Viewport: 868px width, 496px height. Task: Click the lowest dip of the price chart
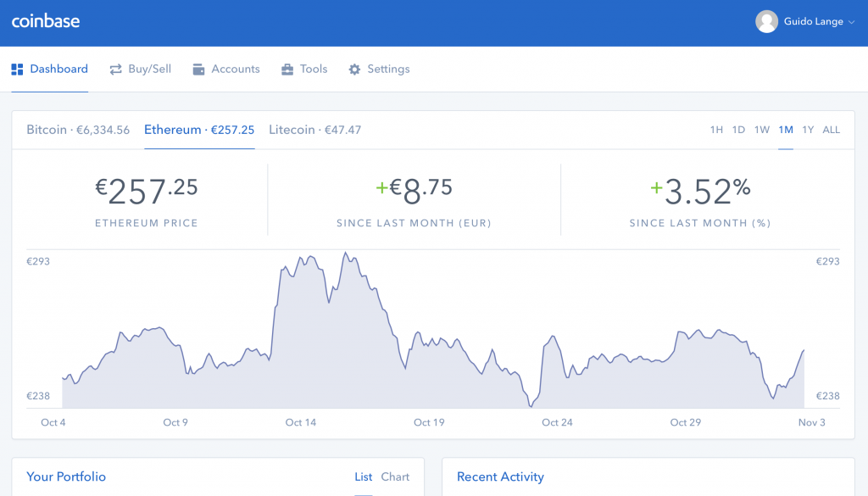click(531, 406)
